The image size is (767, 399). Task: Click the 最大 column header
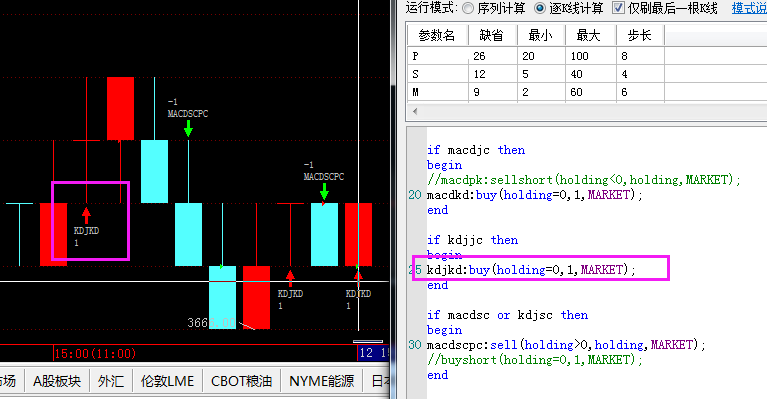590,35
